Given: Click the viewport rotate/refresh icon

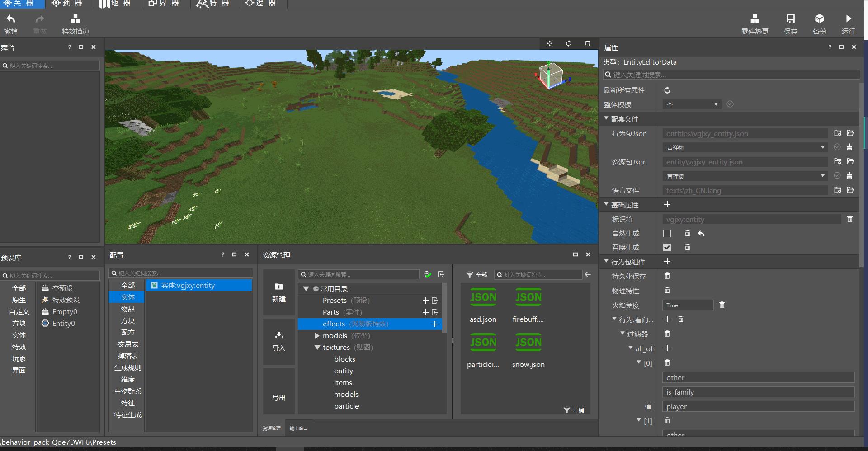Looking at the screenshot, I should pyautogui.click(x=569, y=43).
